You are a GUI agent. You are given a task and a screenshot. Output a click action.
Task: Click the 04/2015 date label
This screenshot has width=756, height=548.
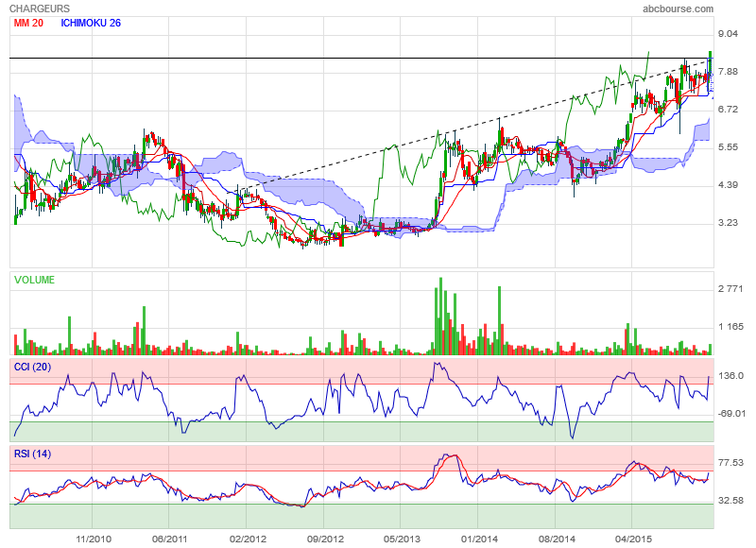633,539
